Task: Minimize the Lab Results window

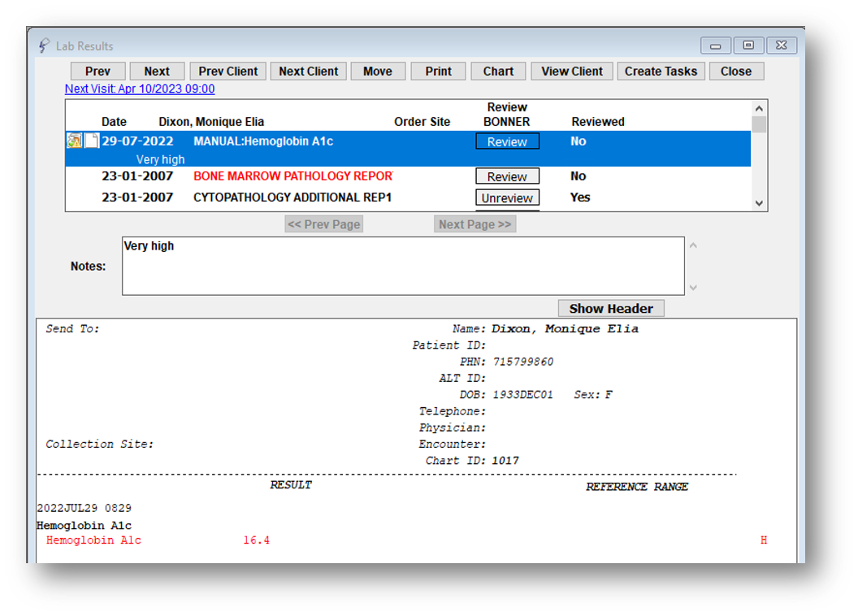Action: click(716, 46)
